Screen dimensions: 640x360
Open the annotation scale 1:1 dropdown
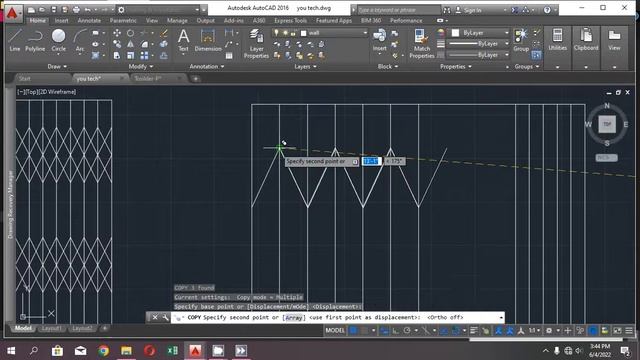tap(535, 330)
